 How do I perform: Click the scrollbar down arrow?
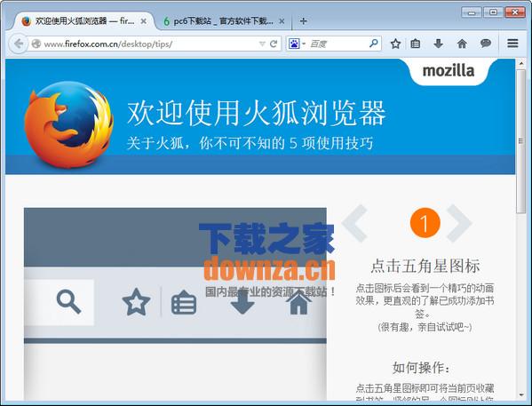(520, 395)
